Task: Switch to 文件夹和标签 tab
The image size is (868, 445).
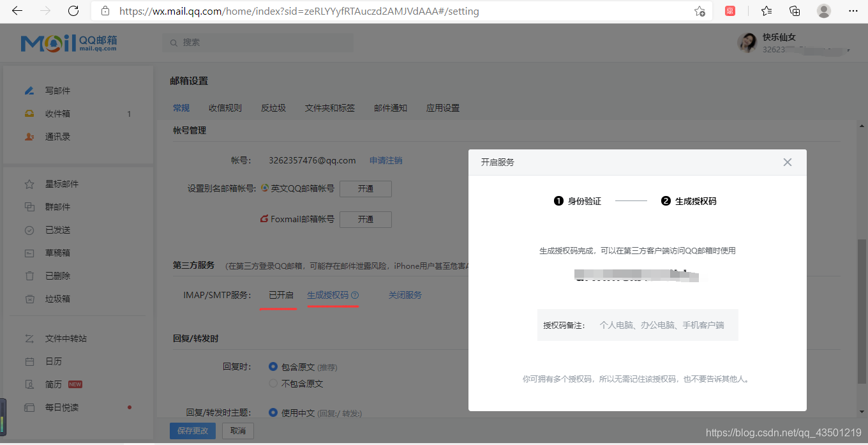Action: (x=330, y=108)
